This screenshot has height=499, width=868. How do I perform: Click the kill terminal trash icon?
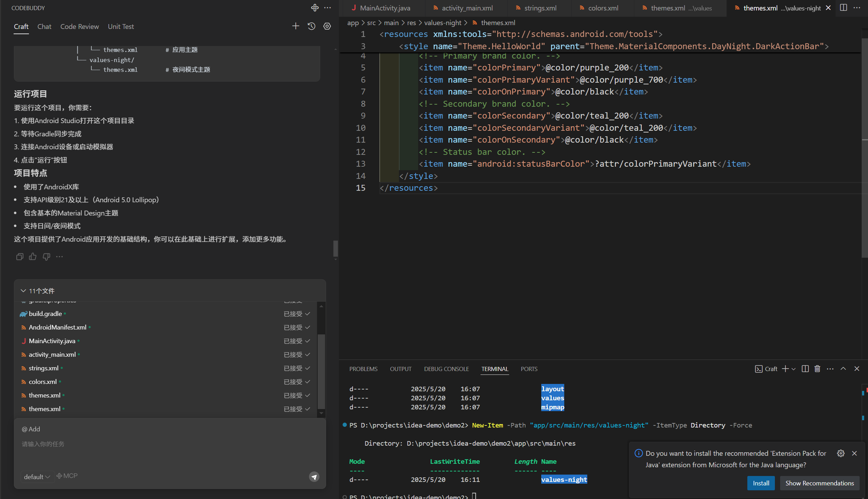(817, 369)
